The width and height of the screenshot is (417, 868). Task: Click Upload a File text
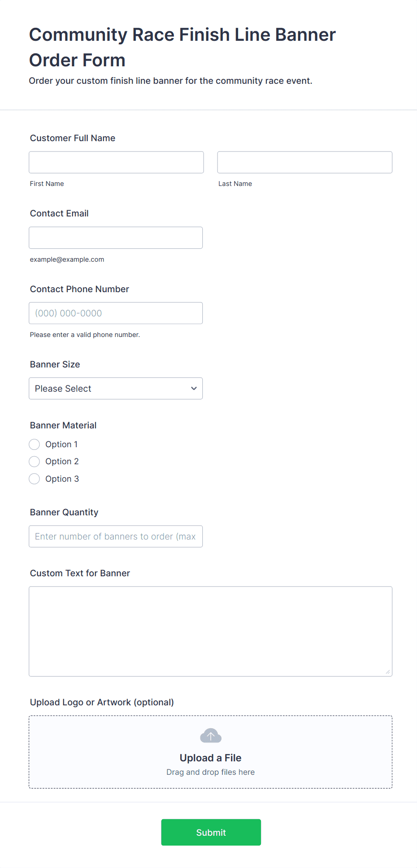point(210,758)
